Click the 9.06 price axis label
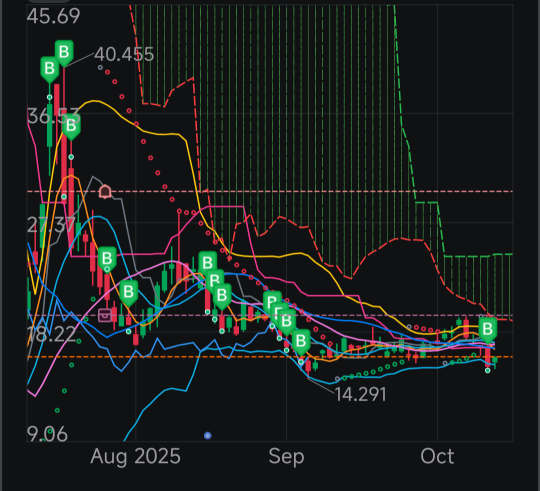The image size is (540, 491). pos(48,434)
